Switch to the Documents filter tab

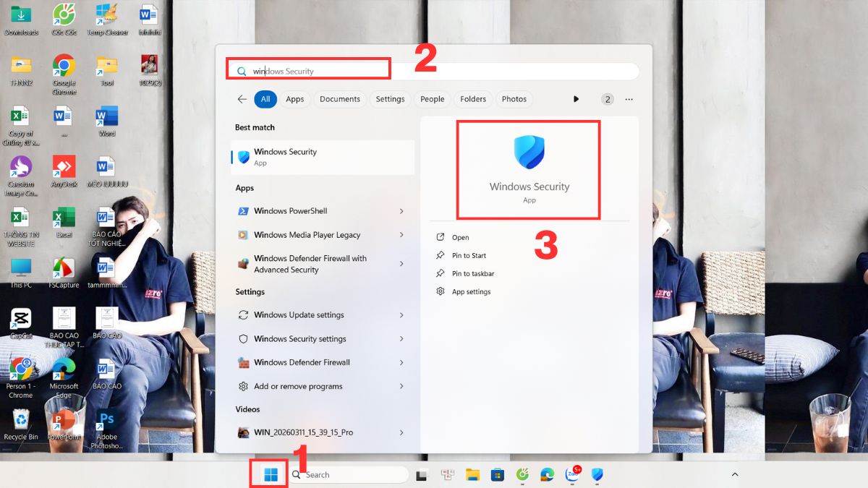coord(340,99)
